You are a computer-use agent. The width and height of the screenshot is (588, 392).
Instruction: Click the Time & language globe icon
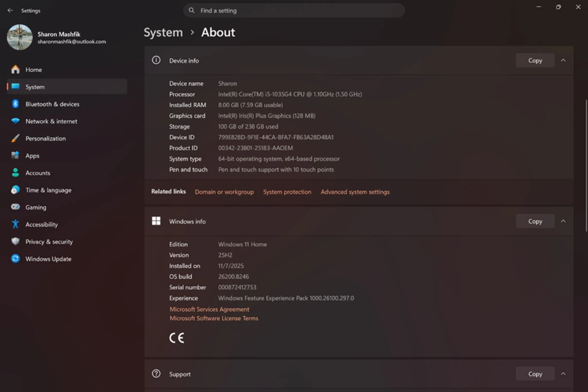pos(16,190)
